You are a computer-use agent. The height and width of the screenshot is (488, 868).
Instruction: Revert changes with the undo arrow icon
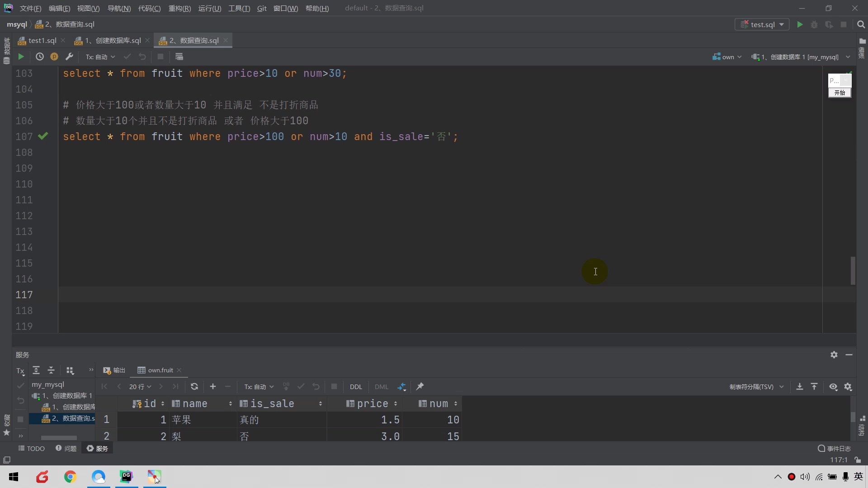pos(316,387)
